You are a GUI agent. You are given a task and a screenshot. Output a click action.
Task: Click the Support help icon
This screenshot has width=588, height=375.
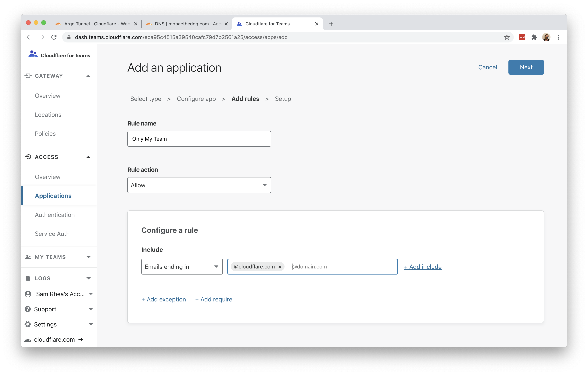pos(28,309)
